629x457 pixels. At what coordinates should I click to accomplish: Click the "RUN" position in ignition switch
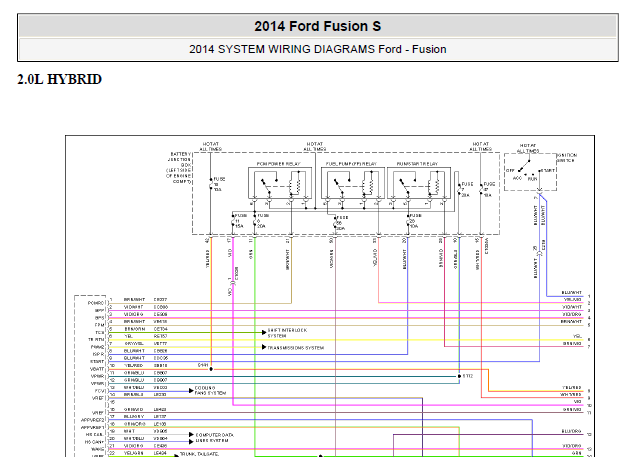pyautogui.click(x=532, y=179)
